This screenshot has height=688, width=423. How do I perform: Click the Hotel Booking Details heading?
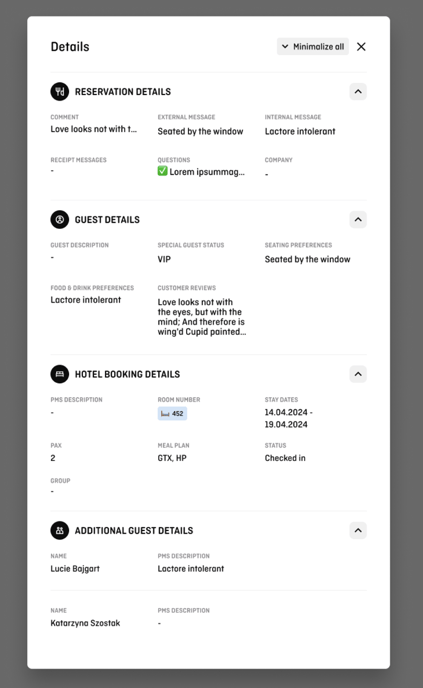tap(127, 374)
